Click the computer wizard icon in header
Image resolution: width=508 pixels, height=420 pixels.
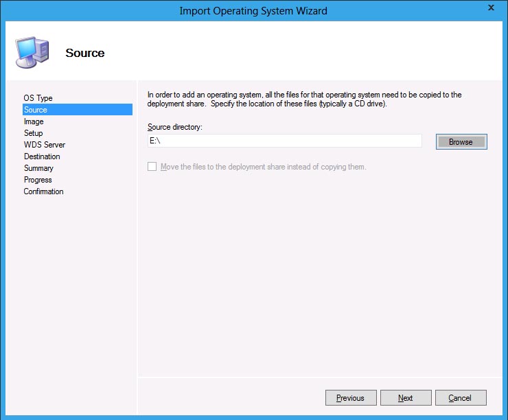tap(32, 51)
